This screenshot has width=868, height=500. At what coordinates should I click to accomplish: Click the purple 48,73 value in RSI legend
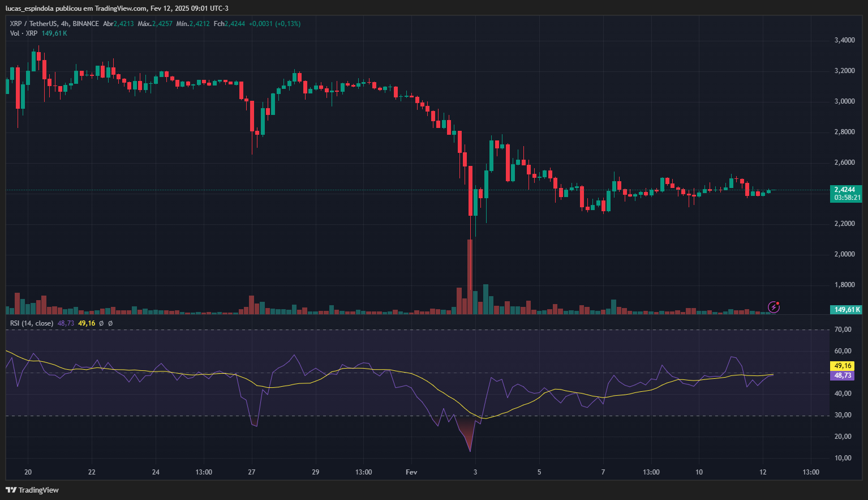pos(66,323)
